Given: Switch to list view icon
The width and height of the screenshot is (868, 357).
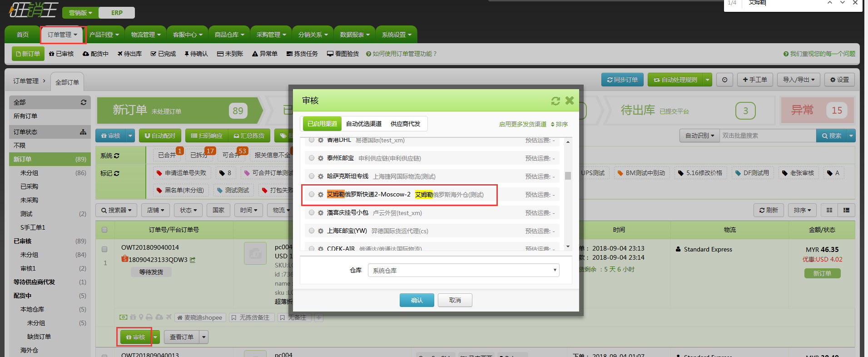Looking at the screenshot, I should 846,210.
